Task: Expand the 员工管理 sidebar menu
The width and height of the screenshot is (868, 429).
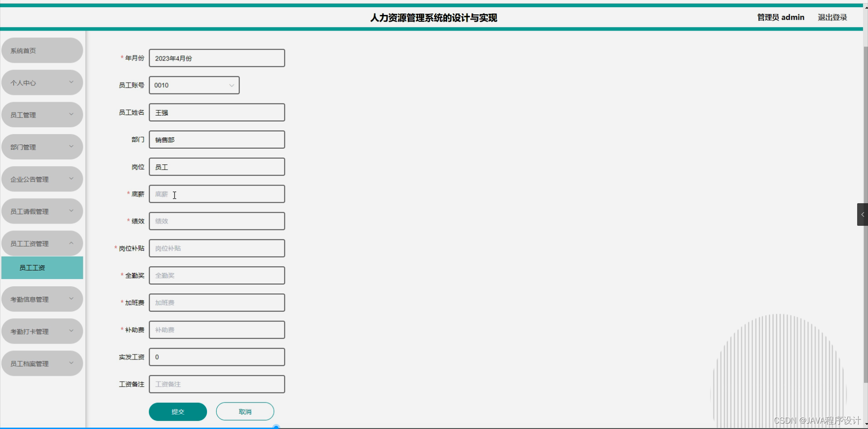Action: pyautogui.click(x=42, y=115)
